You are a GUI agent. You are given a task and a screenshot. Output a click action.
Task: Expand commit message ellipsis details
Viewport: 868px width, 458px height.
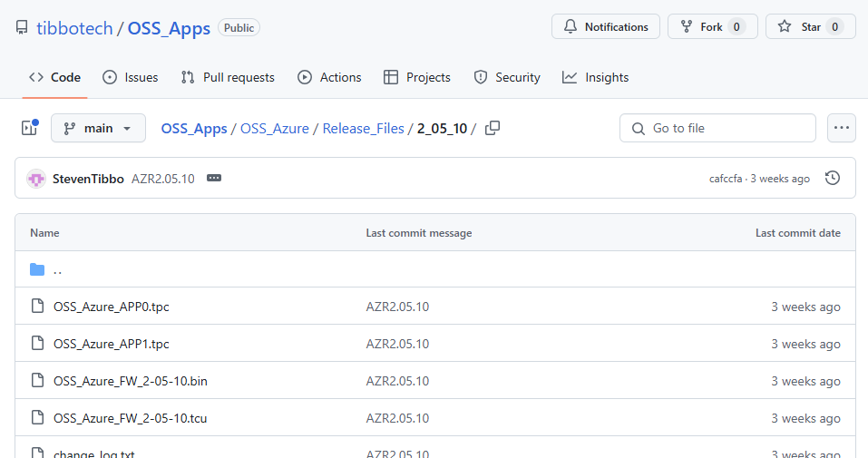pos(214,179)
